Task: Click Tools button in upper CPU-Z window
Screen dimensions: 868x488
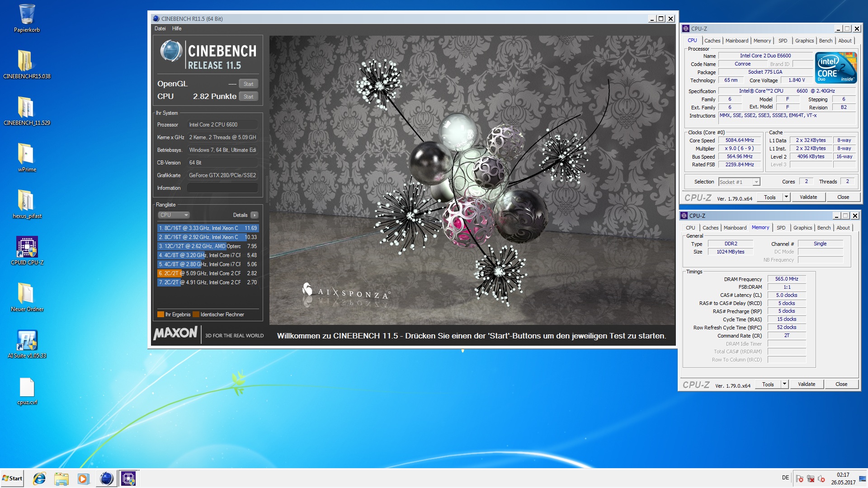Action: pyautogui.click(x=769, y=197)
